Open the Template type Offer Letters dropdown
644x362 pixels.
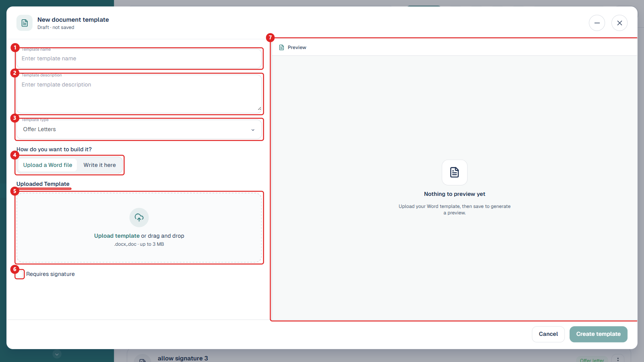point(139,130)
